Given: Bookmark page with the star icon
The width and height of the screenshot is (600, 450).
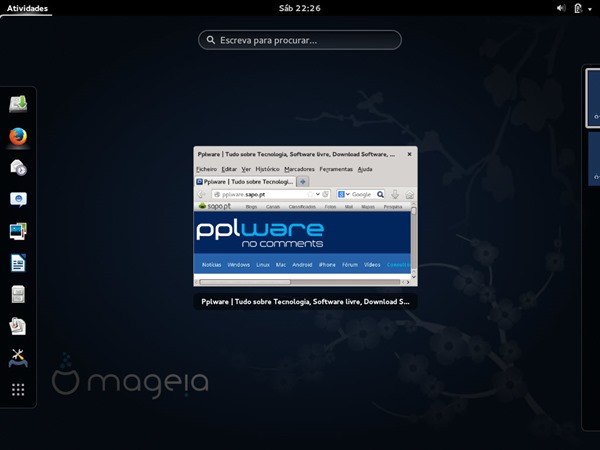Looking at the screenshot, I should click(x=310, y=194).
